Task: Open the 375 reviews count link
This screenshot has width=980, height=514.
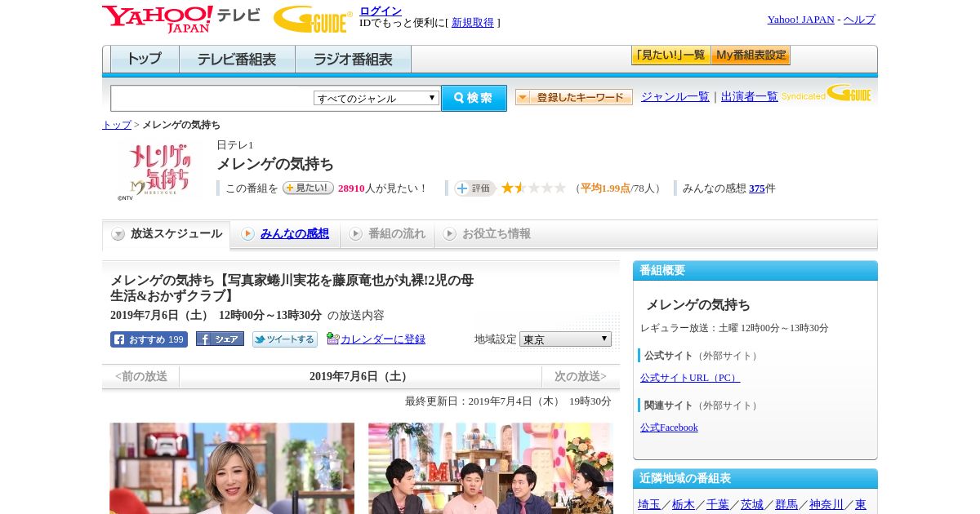Action: point(757,188)
